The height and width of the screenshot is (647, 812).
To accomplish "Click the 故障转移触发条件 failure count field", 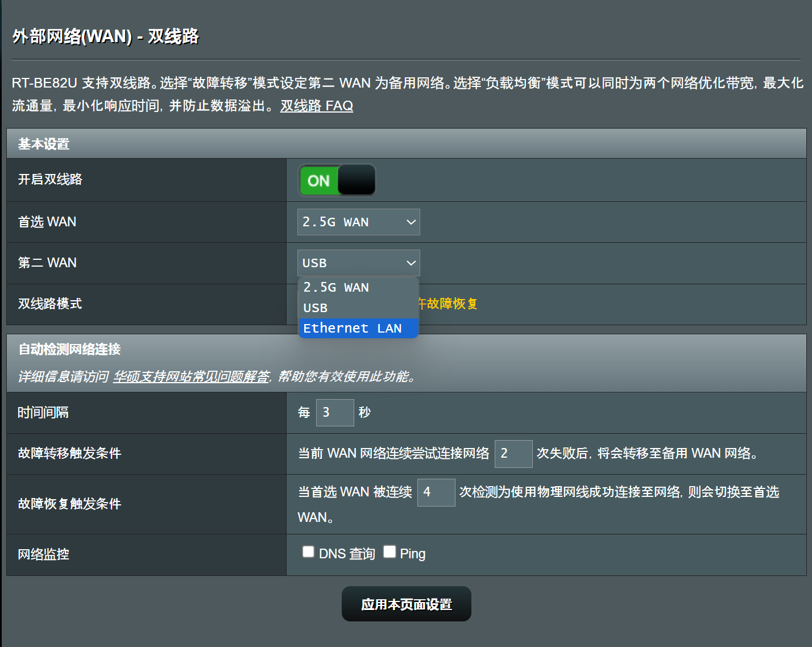I will [x=513, y=454].
